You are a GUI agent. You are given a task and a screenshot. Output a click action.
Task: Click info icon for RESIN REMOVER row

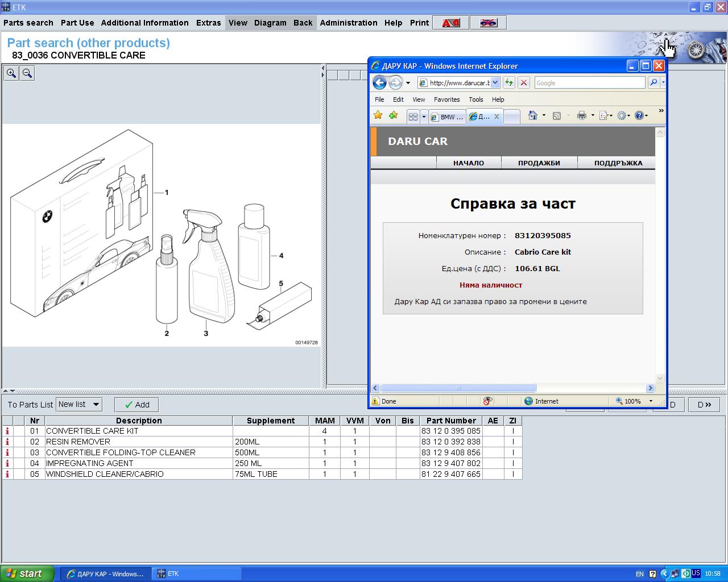7,442
